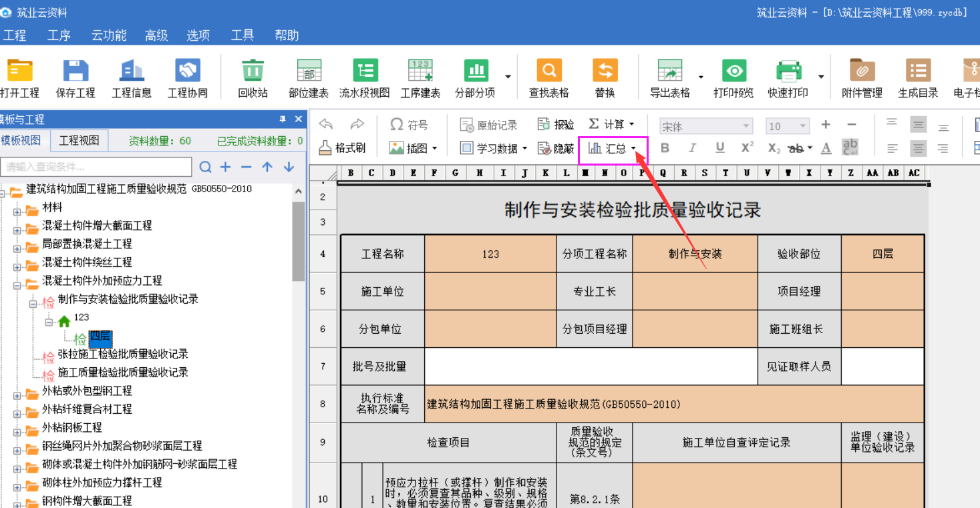Decrease font size with minus button
This screenshot has width=980, height=508.
(x=852, y=125)
